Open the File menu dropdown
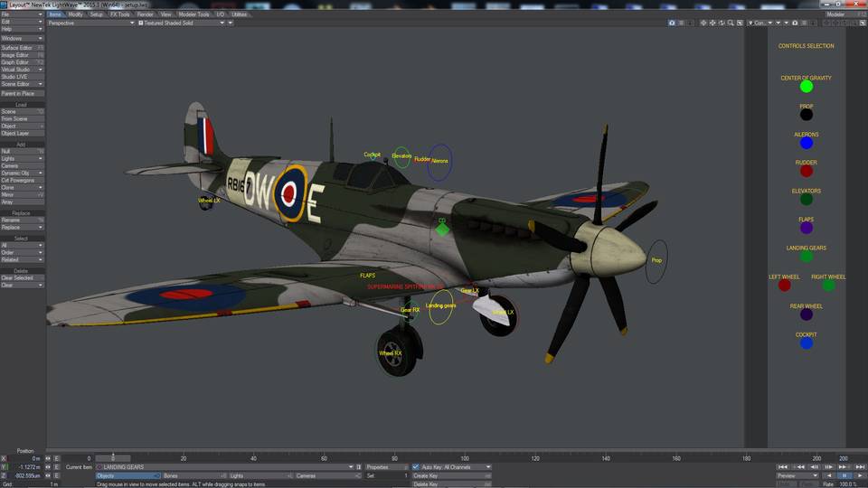 point(22,14)
